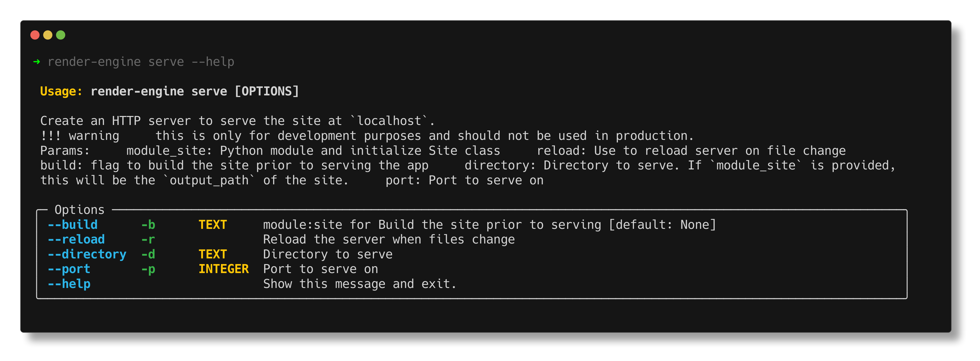Select the --directory option flag
The width and height of the screenshot is (980, 361).
pyautogui.click(x=87, y=254)
